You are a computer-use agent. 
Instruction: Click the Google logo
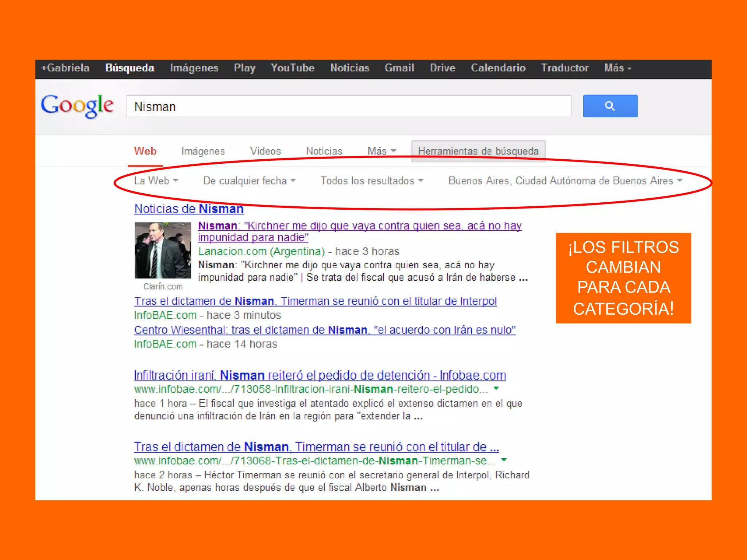tap(77, 106)
